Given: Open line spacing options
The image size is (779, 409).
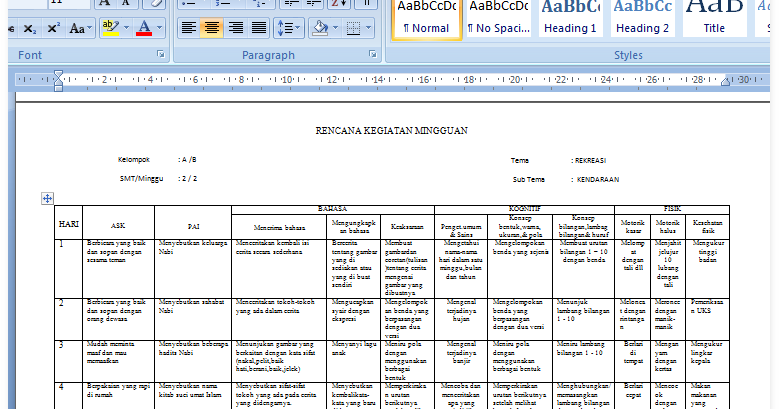Looking at the screenshot, I should [289, 28].
